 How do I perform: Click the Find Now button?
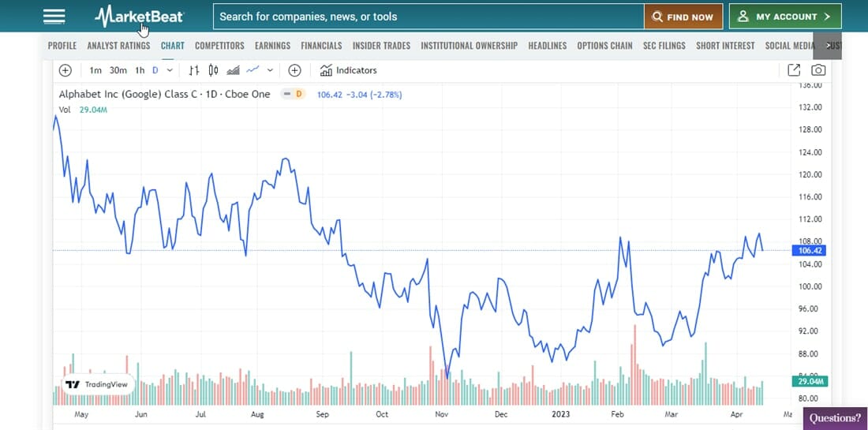(683, 17)
